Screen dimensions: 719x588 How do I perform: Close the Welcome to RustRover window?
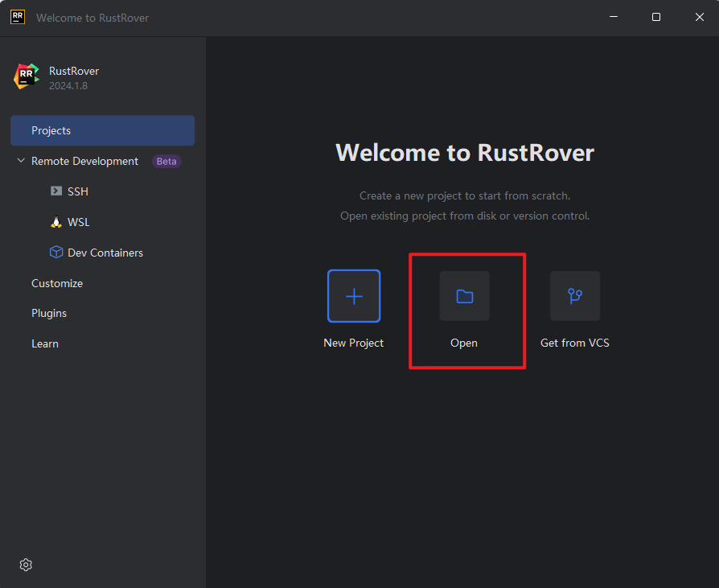pos(699,17)
